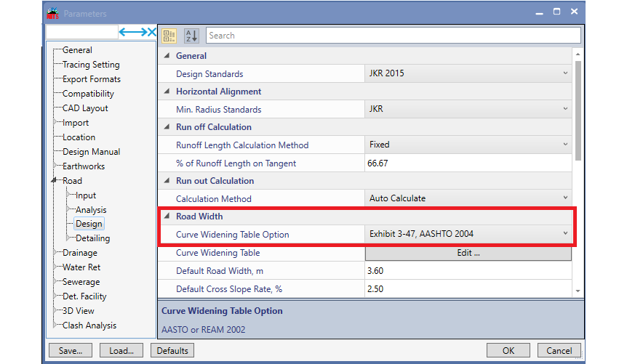Screen dimensions: 627x364
Task: Click the blue double-arrow expand icon
Action: click(x=133, y=32)
